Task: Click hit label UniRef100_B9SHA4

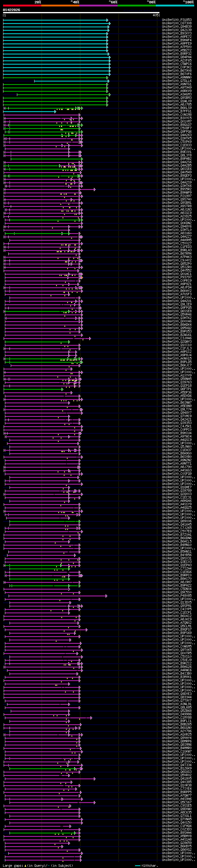Action: [177, 833]
